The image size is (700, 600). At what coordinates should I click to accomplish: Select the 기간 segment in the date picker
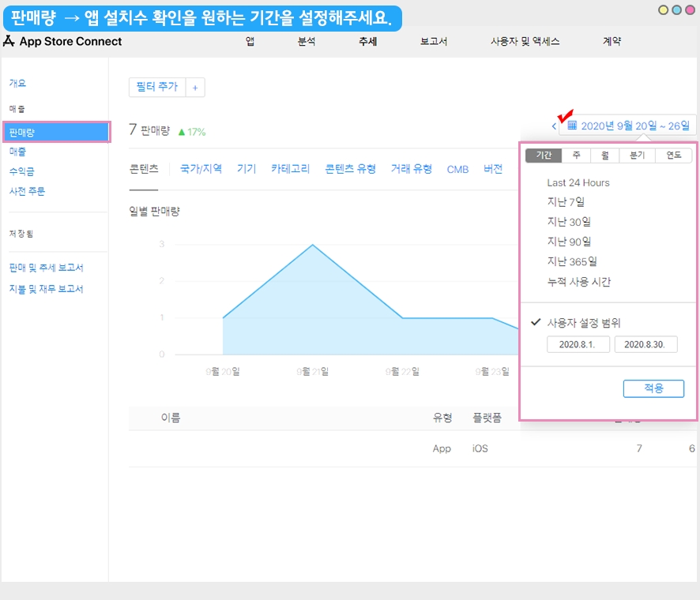544,156
